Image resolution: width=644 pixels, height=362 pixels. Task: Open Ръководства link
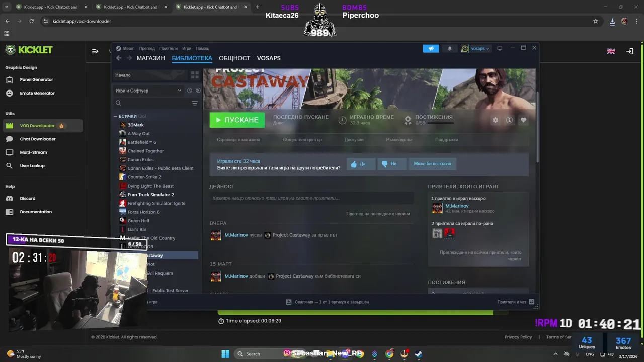coord(399,139)
